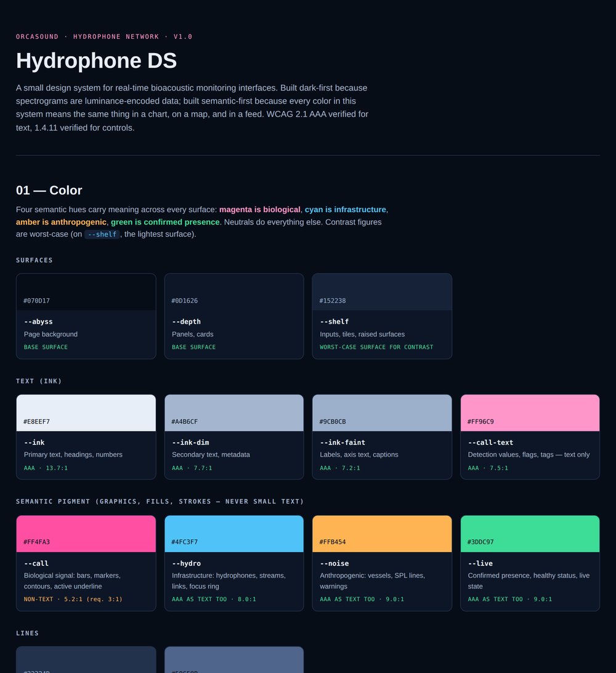Click 'Primary text, headings, numbers' description
This screenshot has height=673, width=616.
73,455
